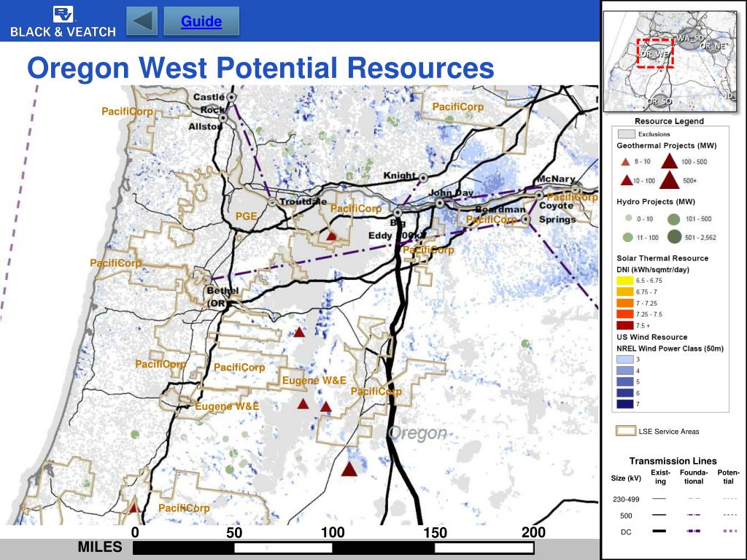Screen dimensions: 747x560
Task: Click the Resource Legend heading
Action: [x=669, y=121]
